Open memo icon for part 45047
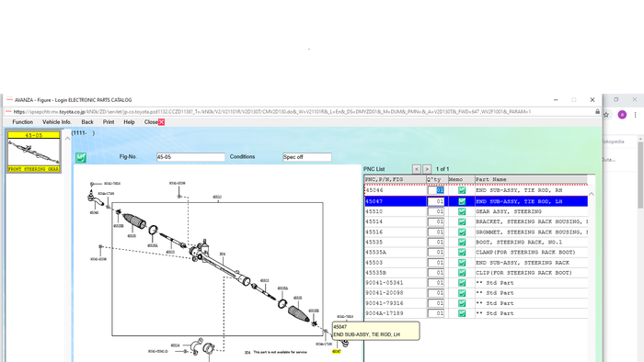Screen dimensions: 644x362 coord(462,201)
